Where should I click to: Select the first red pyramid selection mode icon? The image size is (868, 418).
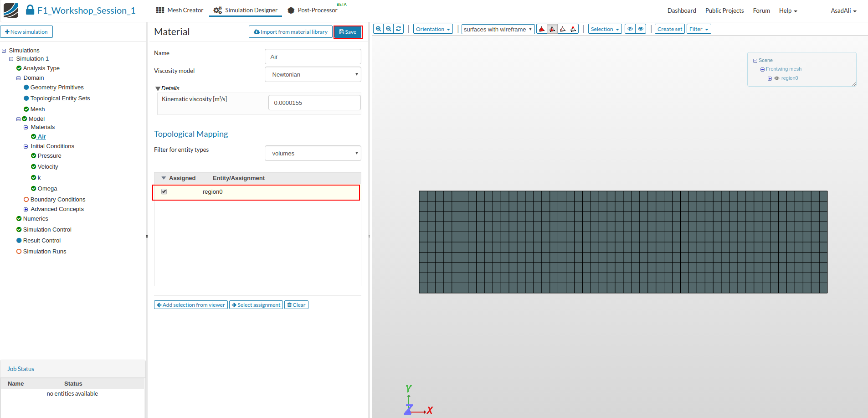[x=542, y=29]
